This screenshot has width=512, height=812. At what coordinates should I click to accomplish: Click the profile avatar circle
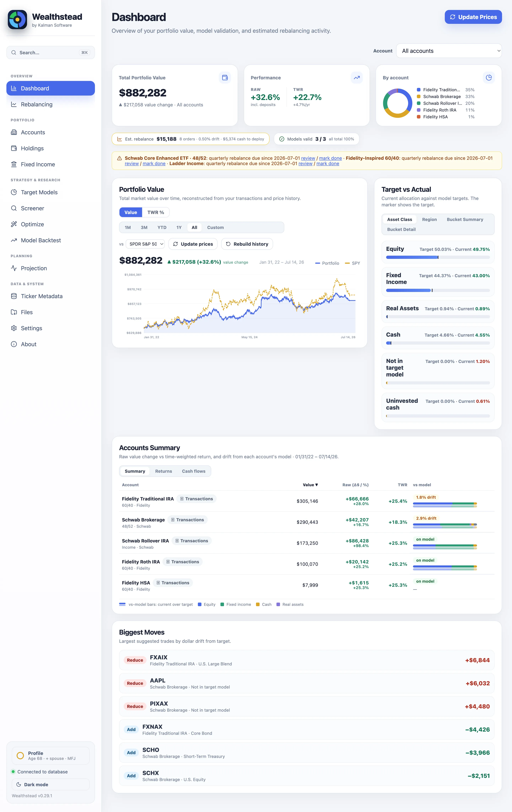tap(20, 756)
